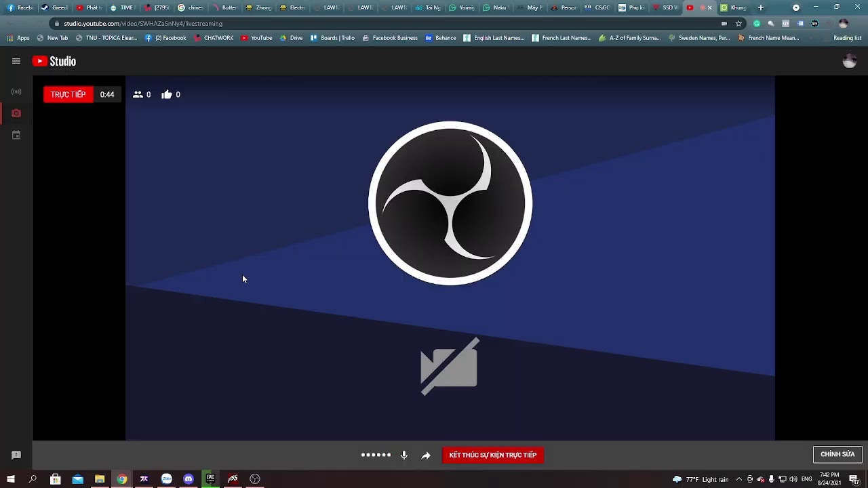Open the CHỈNH SỬA edit button
The height and width of the screenshot is (488, 868).
[837, 455]
